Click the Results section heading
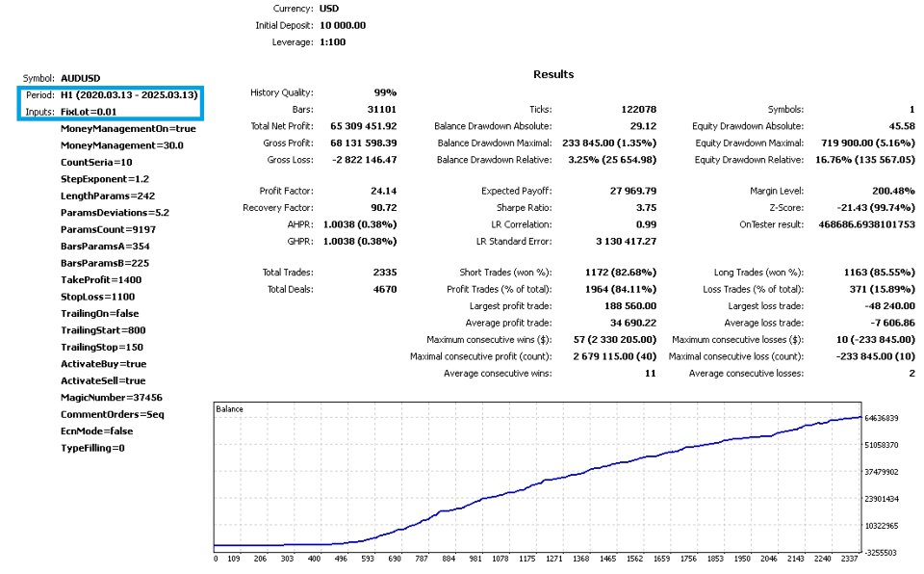The height and width of the screenshot is (574, 924). (x=553, y=74)
